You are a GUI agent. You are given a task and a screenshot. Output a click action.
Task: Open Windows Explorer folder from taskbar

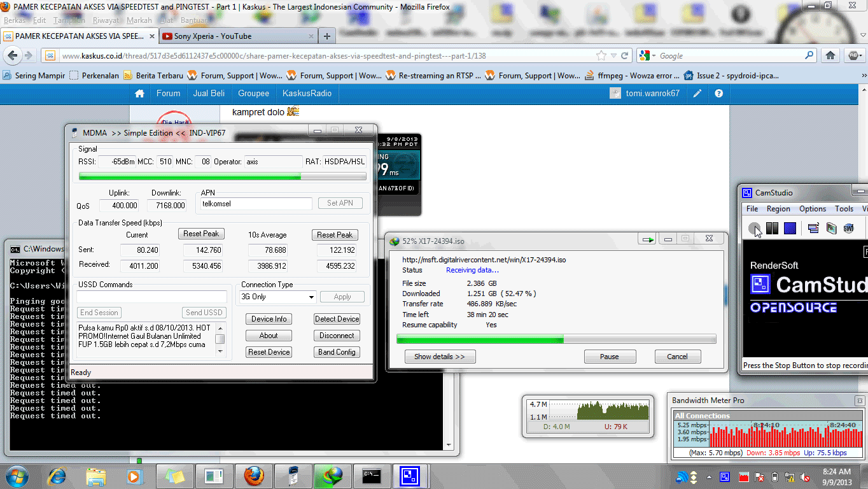[x=96, y=476]
